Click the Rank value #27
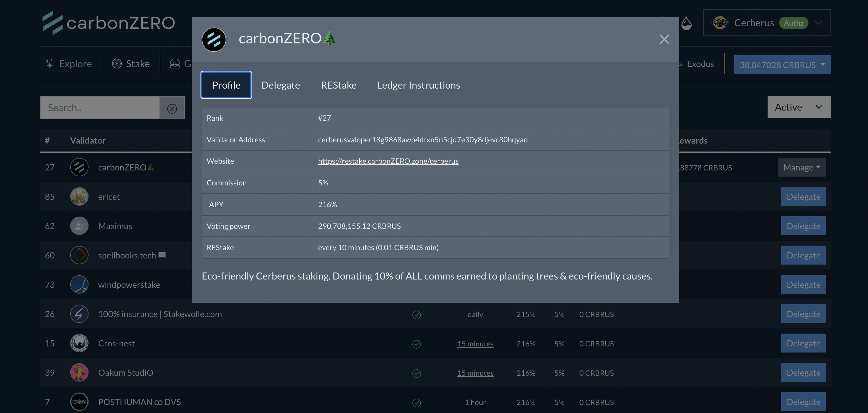Viewport: 868px width, 413px height. [324, 118]
